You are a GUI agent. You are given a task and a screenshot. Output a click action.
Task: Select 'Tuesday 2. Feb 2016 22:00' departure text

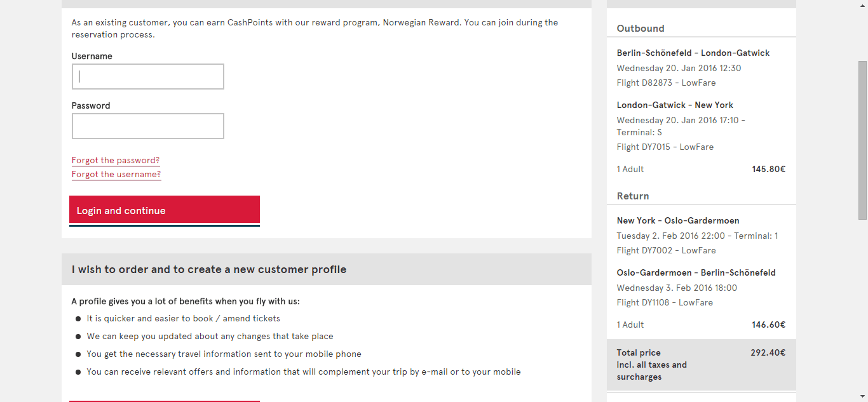[x=671, y=236]
